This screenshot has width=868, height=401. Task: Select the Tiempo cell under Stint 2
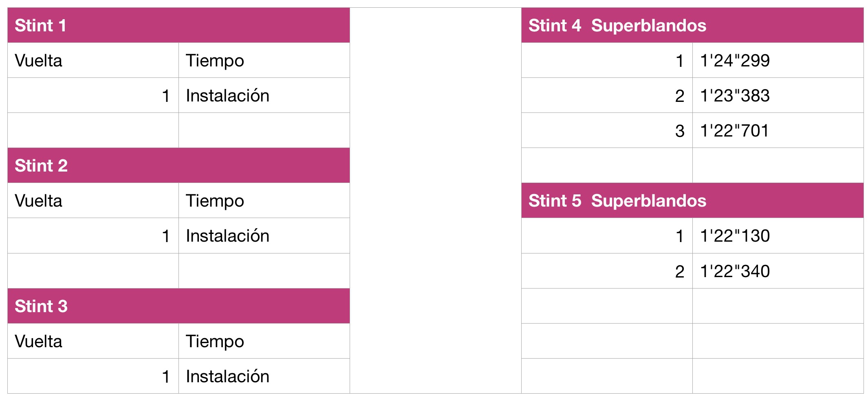pyautogui.click(x=264, y=200)
